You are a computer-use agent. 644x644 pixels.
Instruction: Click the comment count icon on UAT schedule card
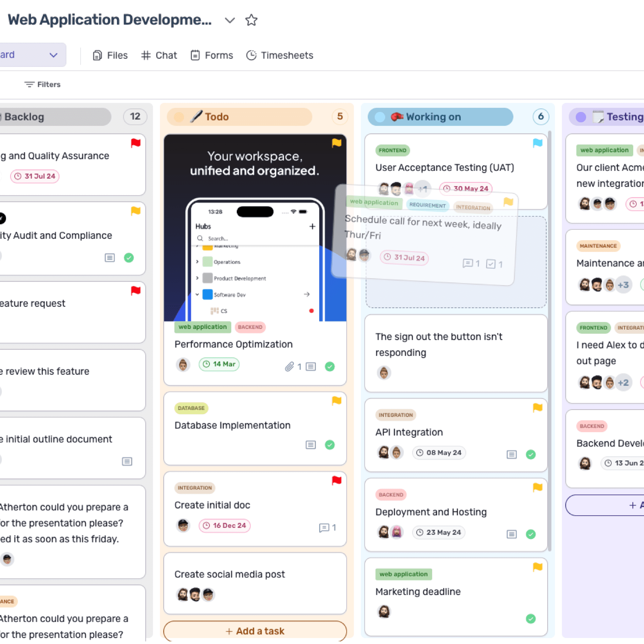point(468,264)
